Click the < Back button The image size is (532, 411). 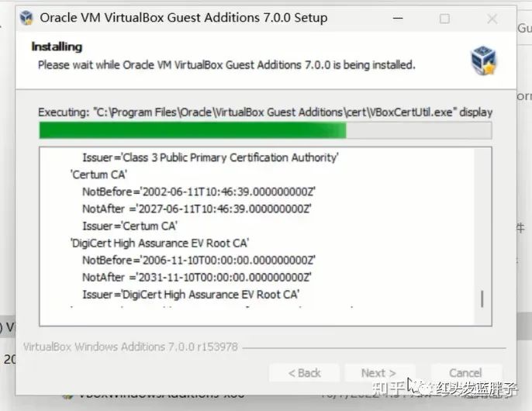(x=304, y=373)
